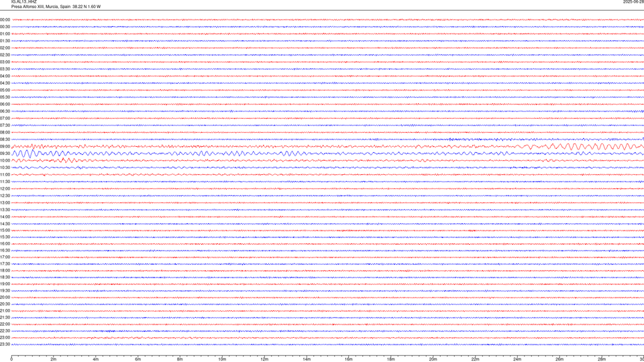Click the "02:00" row time label
Viewport: 644px width, 362px height.
(x=5, y=48)
